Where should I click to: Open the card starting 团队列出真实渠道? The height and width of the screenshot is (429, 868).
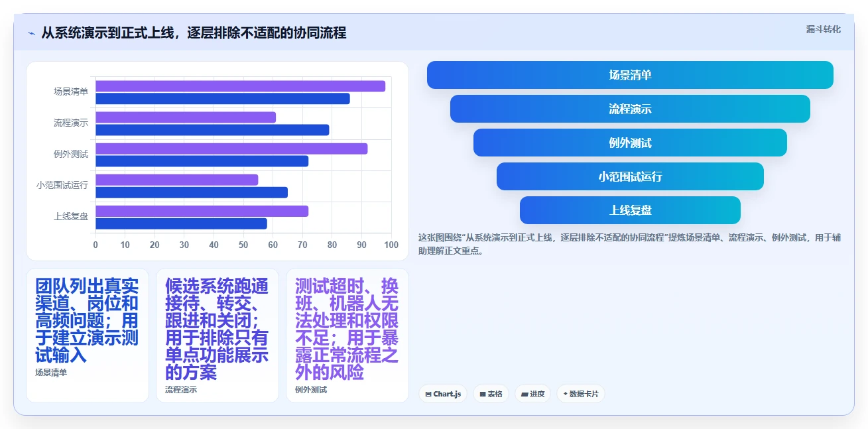point(88,335)
